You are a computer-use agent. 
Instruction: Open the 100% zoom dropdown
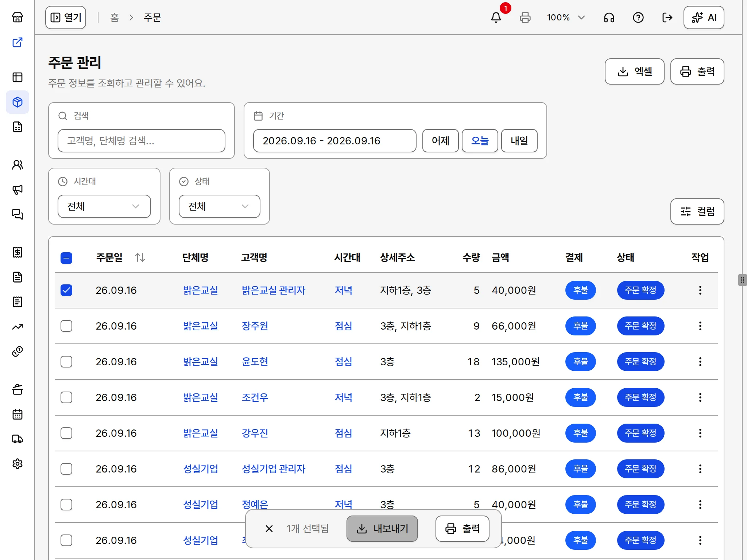(x=566, y=17)
